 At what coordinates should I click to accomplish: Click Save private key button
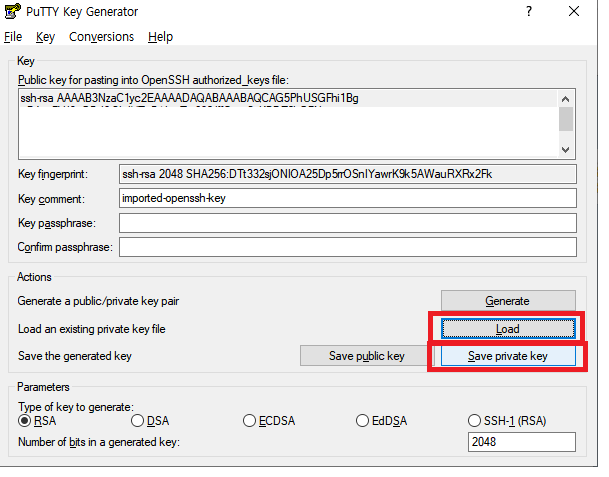tap(508, 356)
